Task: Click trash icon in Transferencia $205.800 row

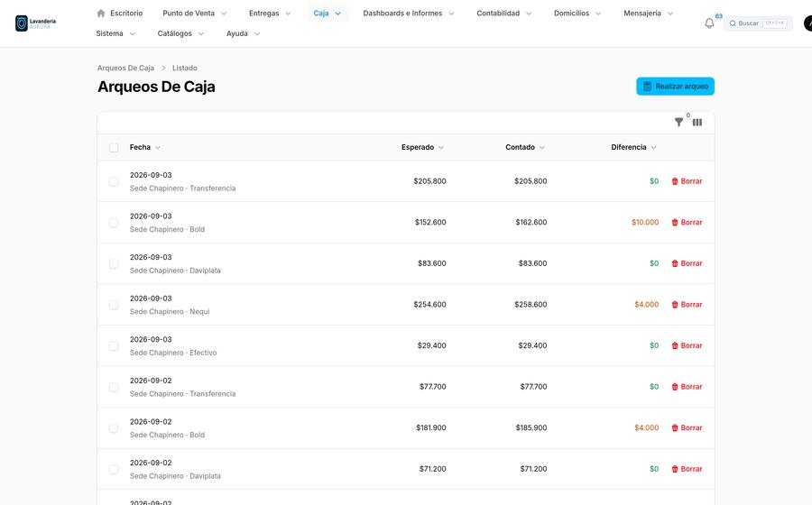Action: (675, 181)
